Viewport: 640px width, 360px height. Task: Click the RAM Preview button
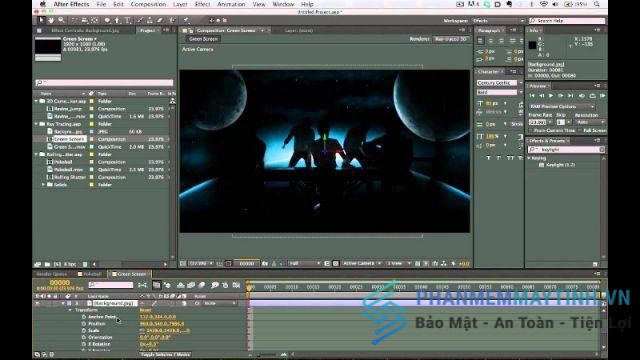(602, 96)
